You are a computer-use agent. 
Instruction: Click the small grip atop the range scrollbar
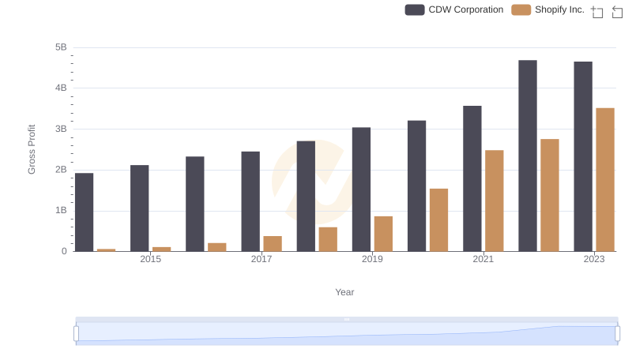347,320
